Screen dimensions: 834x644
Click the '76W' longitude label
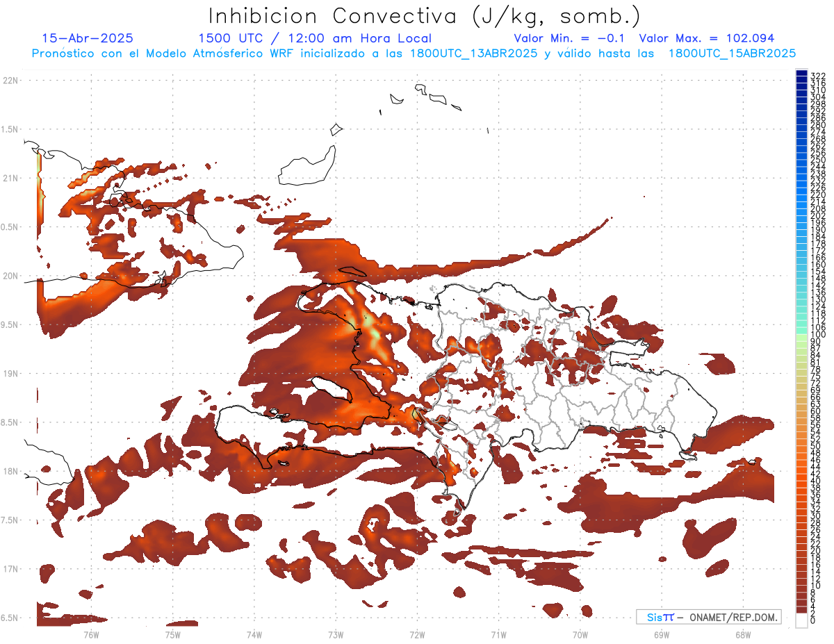(91, 634)
